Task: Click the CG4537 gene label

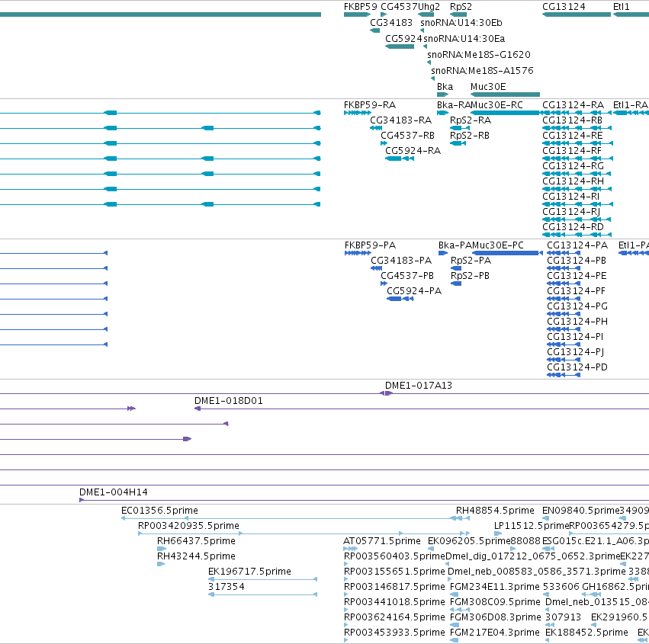Action: coord(399,7)
